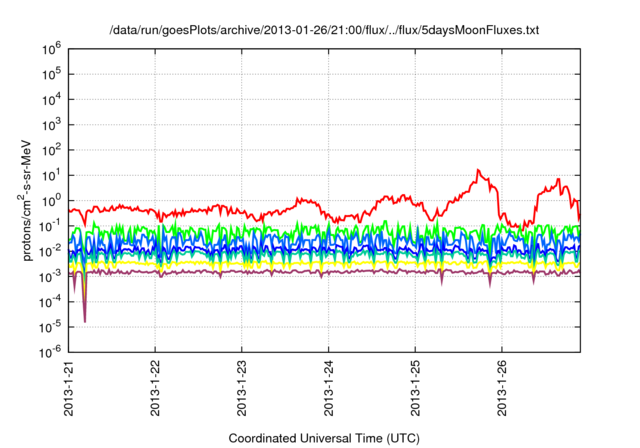
Task: Click the 10^1 y-axis tick label
Action: point(51,176)
